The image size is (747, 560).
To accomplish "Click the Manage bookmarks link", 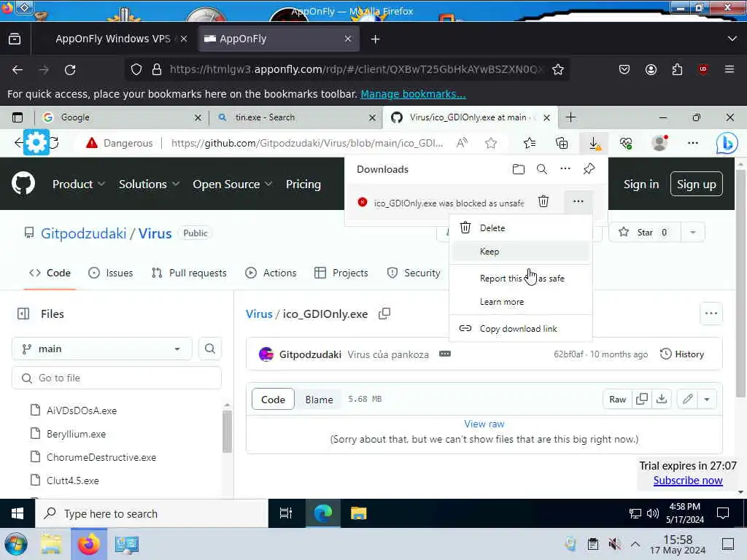I will (413, 94).
